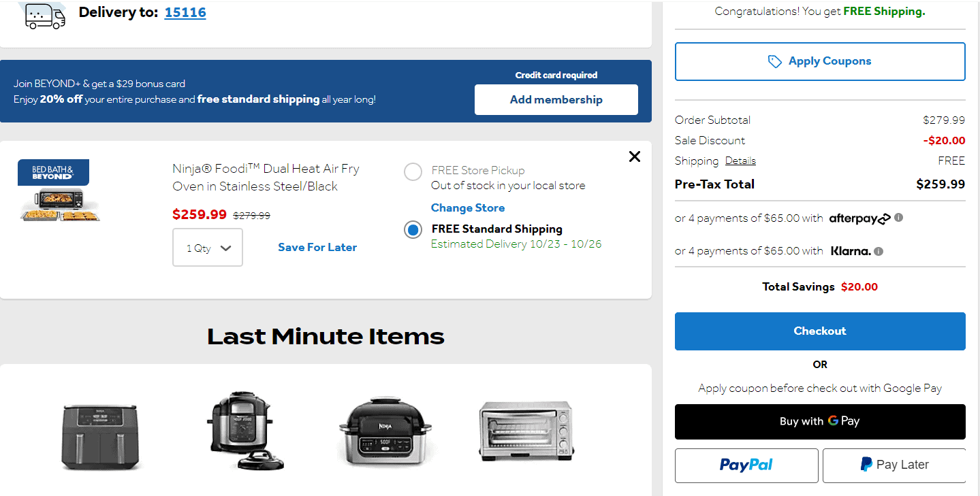Open Shipping Details link
The width and height of the screenshot is (980, 496).
(x=740, y=160)
